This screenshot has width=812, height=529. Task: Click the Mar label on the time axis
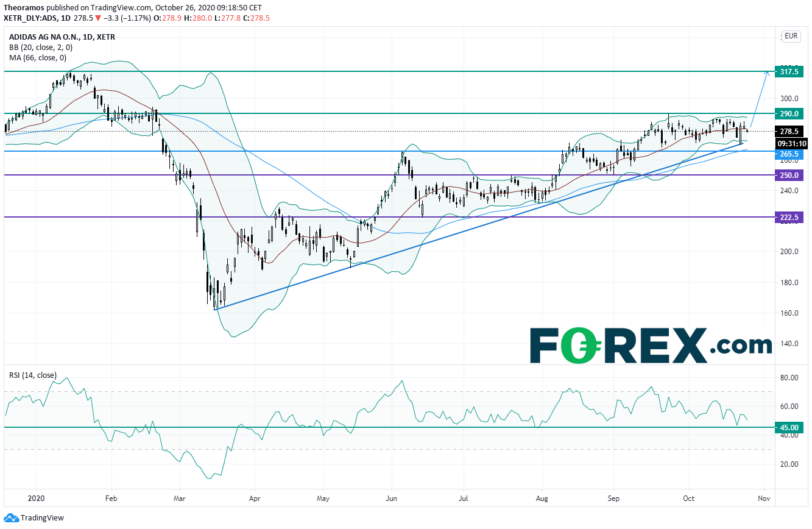[180, 498]
